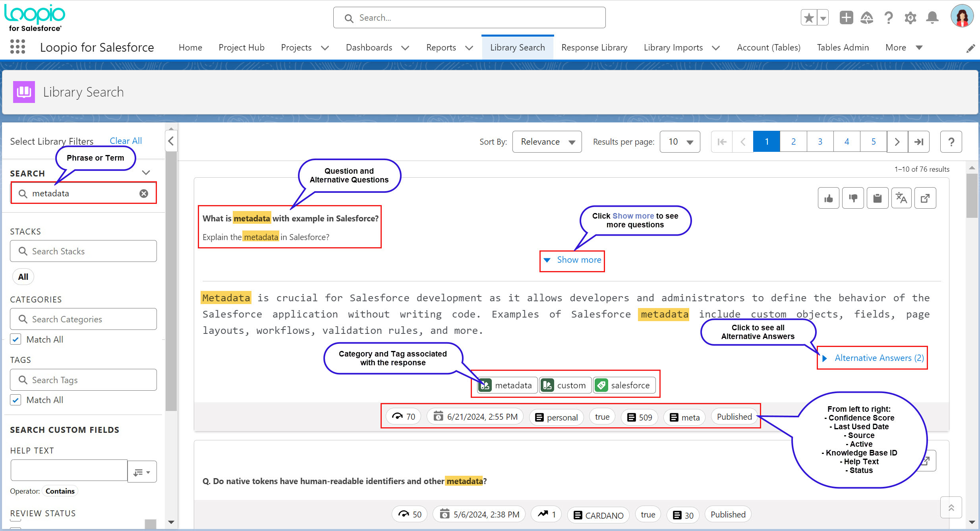Screen dimensions: 980x531
Task: Open the Sort By Relevance dropdown
Action: point(547,142)
